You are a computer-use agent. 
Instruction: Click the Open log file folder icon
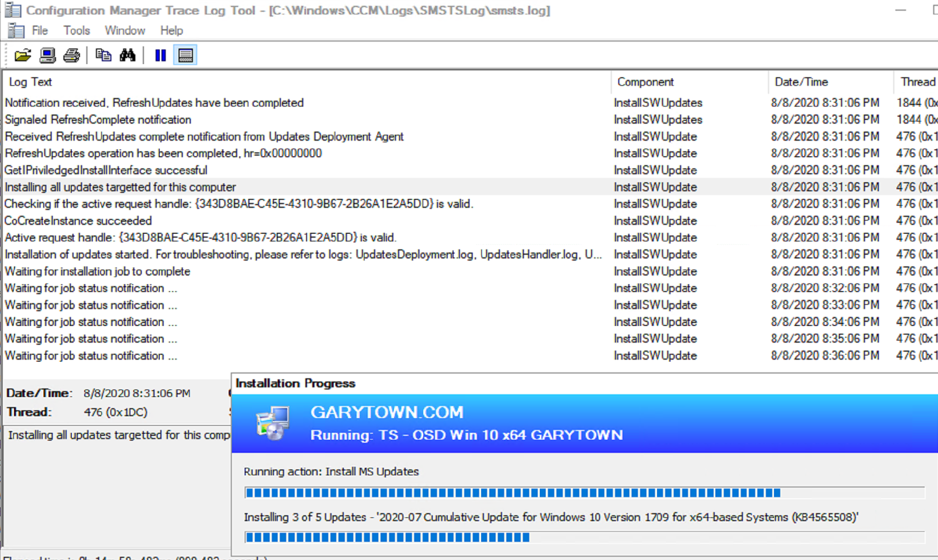click(x=22, y=55)
